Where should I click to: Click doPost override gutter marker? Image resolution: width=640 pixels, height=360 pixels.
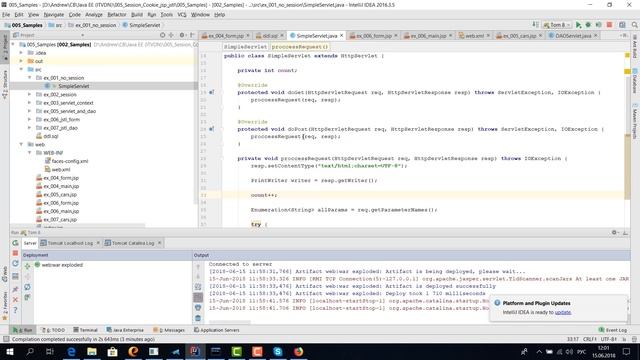pyautogui.click(x=211, y=129)
